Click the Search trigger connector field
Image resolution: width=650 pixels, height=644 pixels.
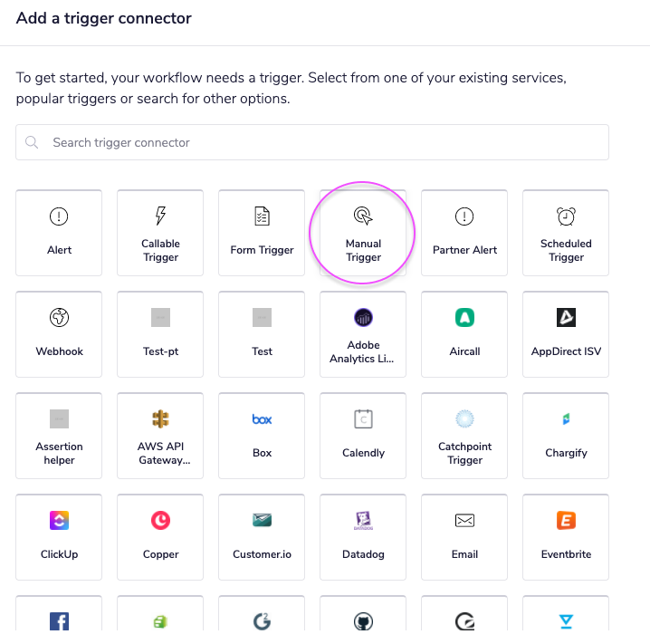click(312, 142)
